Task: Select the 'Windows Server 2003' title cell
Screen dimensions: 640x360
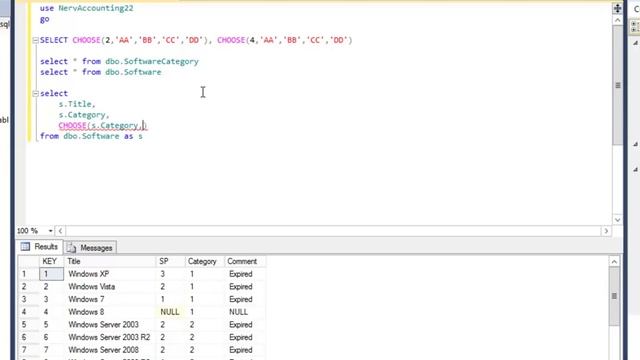Action: 110,324
